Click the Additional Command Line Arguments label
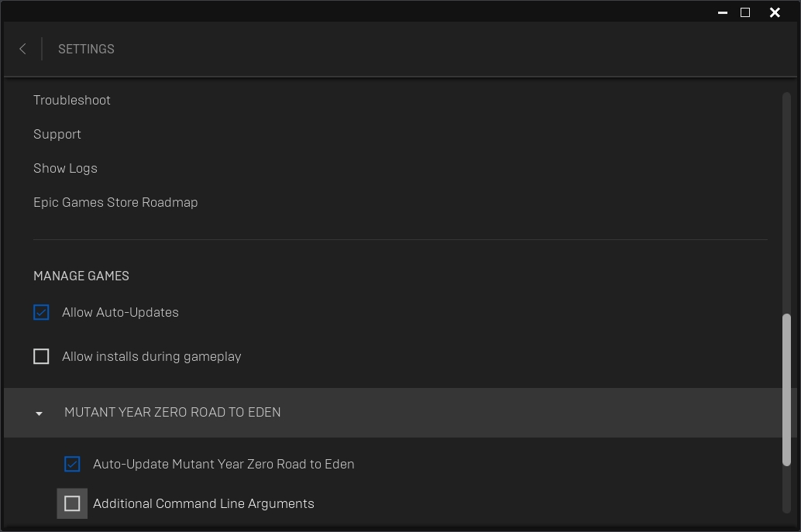 click(x=204, y=503)
